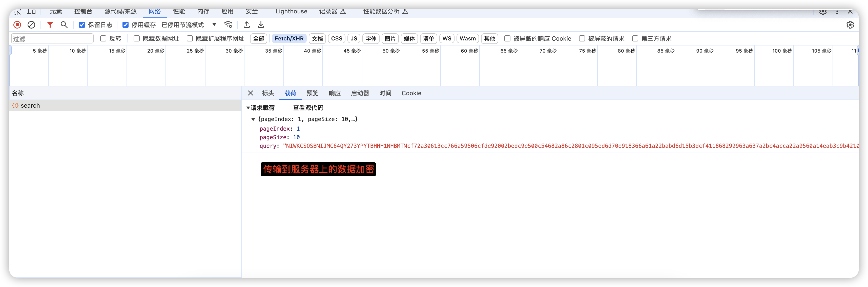Image resolution: width=868 pixels, height=287 pixels.
Task: Filter by 文档 type
Action: pyautogui.click(x=317, y=39)
